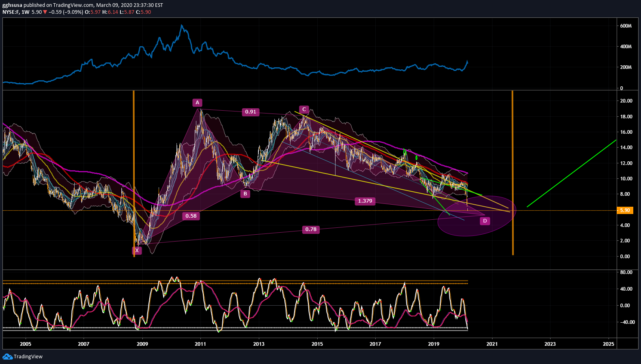Click the 200M volume axis label
Viewport: 641px width, 364px height.
[x=626, y=67]
